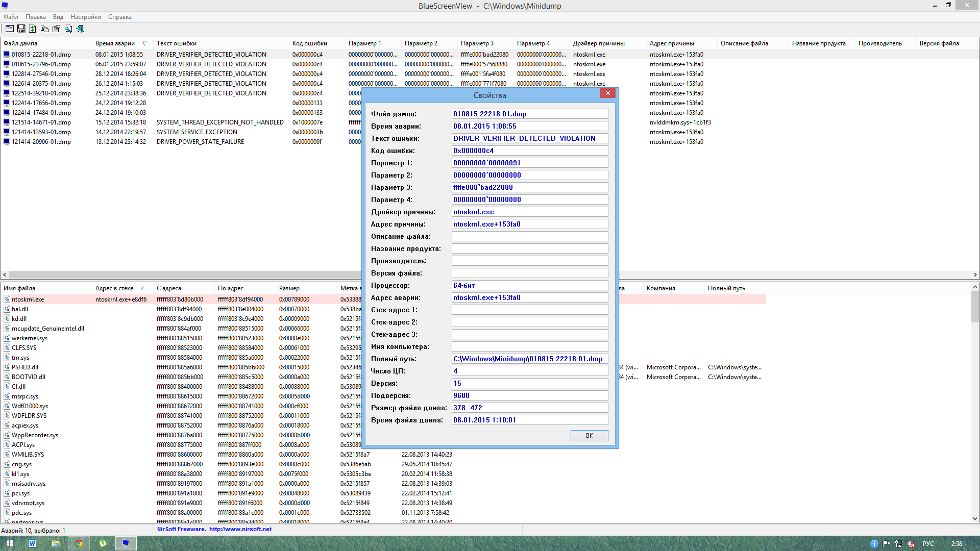This screenshot has height=551, width=980.
Task: Click the Save floppy disk toolbar icon
Action: click(x=21, y=29)
